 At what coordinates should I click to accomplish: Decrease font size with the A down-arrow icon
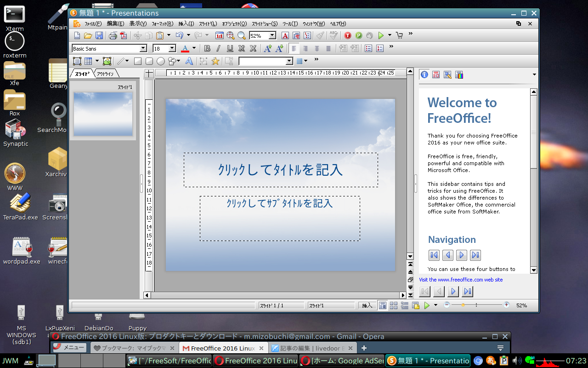coord(279,48)
